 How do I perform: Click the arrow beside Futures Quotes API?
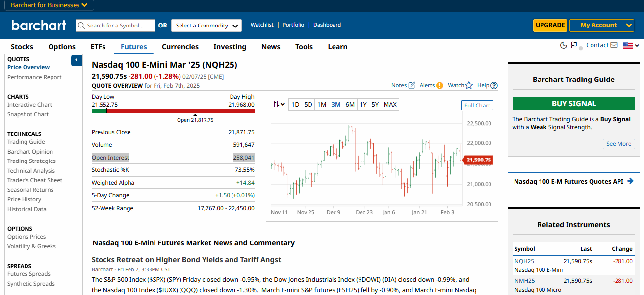click(x=630, y=181)
